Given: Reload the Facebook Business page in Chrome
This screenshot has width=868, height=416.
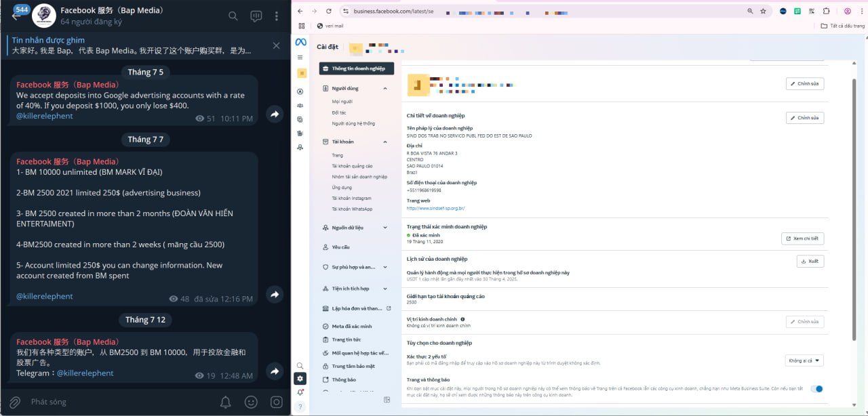Looking at the screenshot, I should [x=329, y=12].
